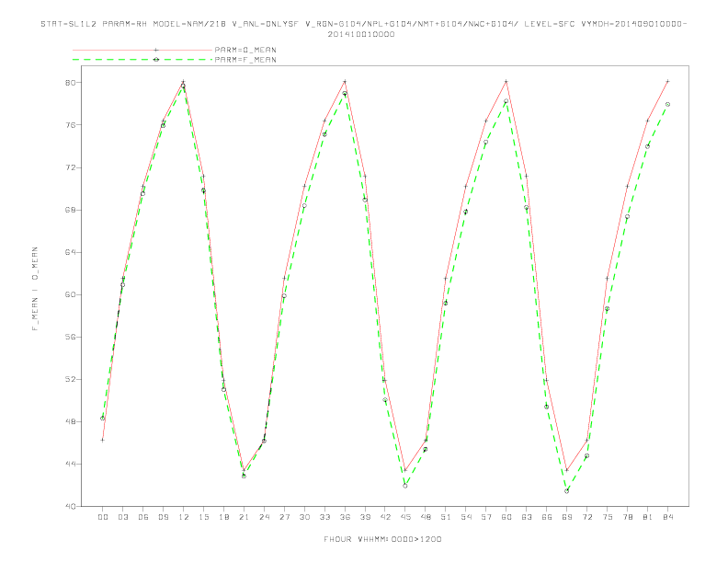
Task: Click the F_MEAN circle marker at hour 45
Action: point(405,486)
